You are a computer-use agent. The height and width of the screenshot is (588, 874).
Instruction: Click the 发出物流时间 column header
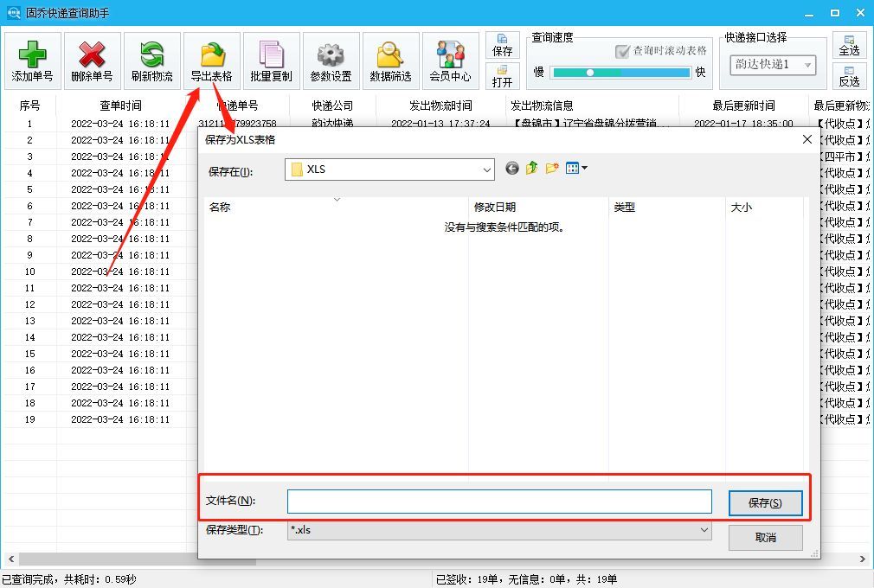(x=441, y=105)
